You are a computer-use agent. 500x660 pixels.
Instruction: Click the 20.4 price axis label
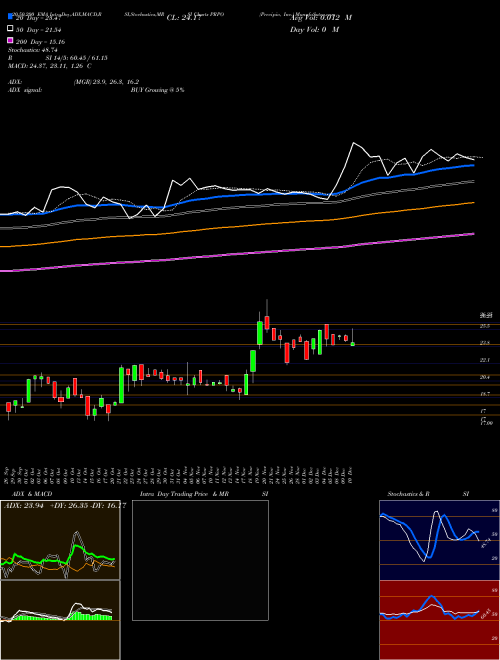485,378
